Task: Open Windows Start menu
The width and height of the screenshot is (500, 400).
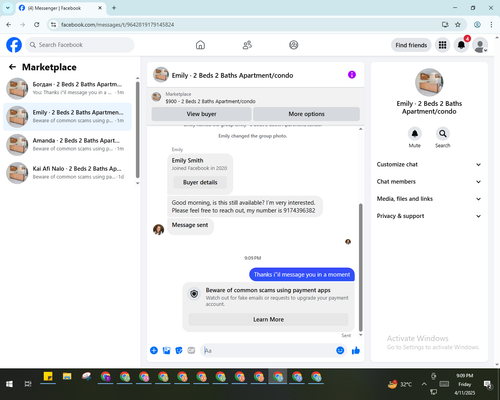Action: [x=9, y=384]
